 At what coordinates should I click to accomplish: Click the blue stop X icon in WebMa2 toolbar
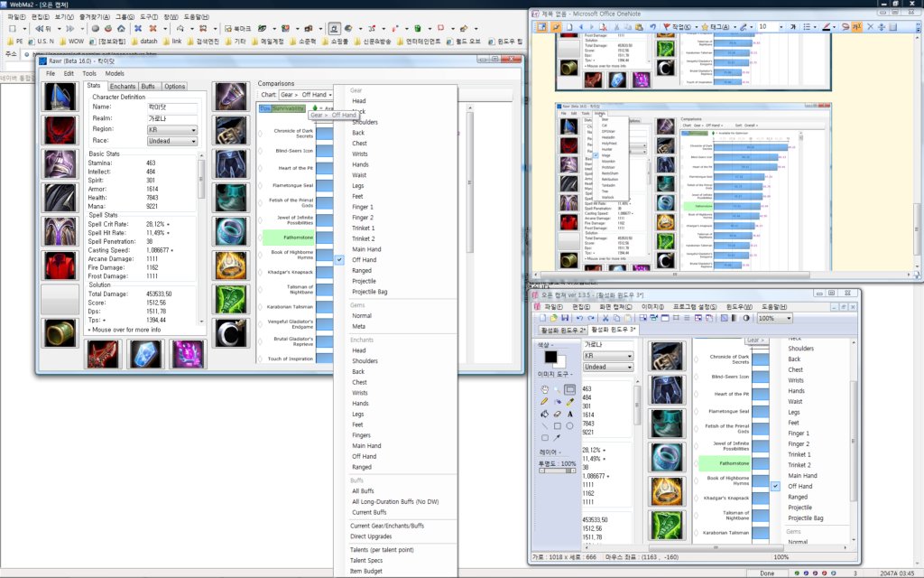tap(138, 28)
